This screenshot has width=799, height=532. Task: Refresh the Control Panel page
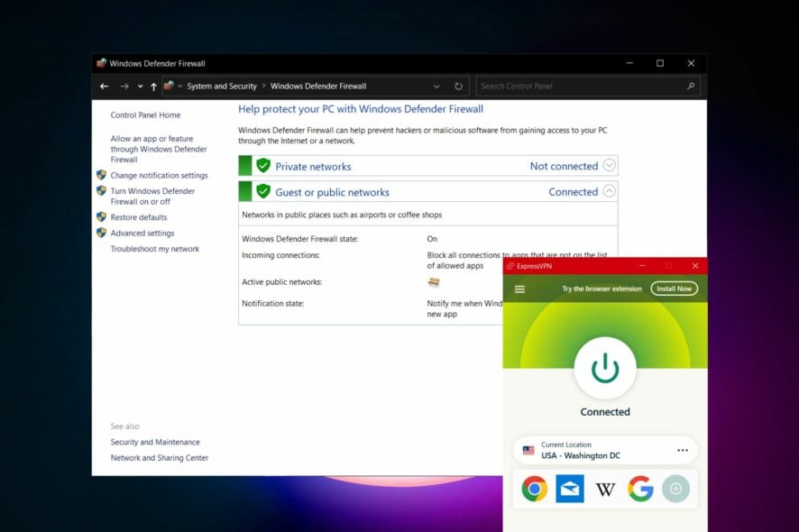[x=459, y=87]
